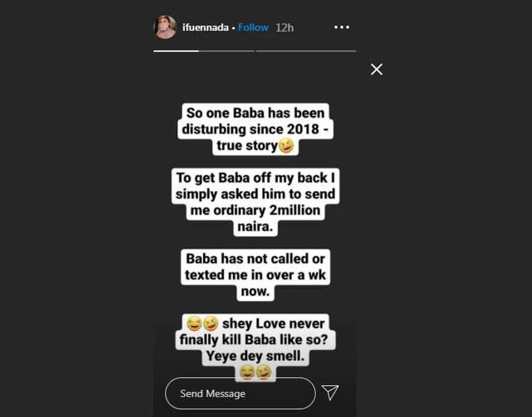Viewport: 532px width, 417px height.
Task: Select the 'Baba has not called' text block
Action: 256,275
